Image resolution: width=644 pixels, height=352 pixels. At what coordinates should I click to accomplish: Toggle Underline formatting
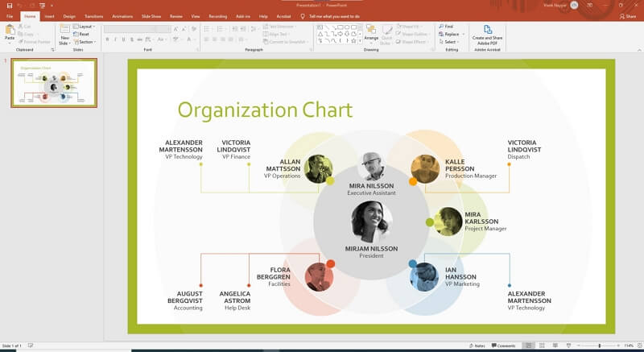point(124,39)
